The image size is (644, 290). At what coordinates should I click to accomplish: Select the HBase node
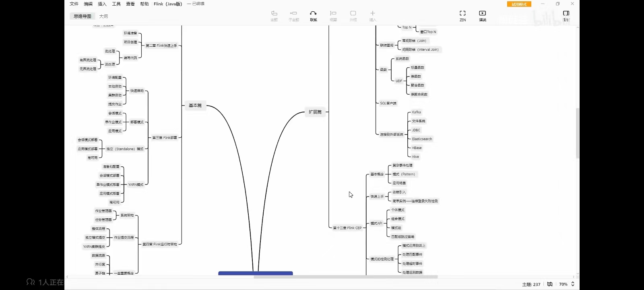pos(417,148)
